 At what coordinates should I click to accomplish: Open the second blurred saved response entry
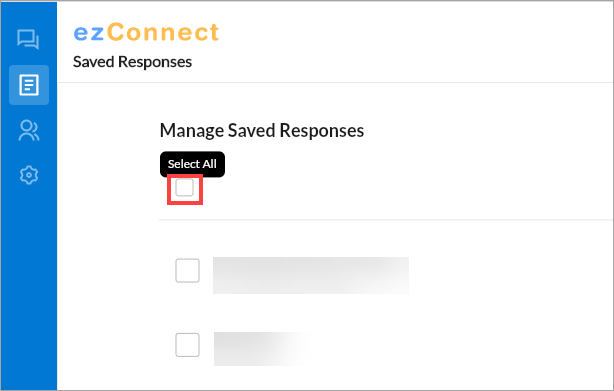pos(263,349)
